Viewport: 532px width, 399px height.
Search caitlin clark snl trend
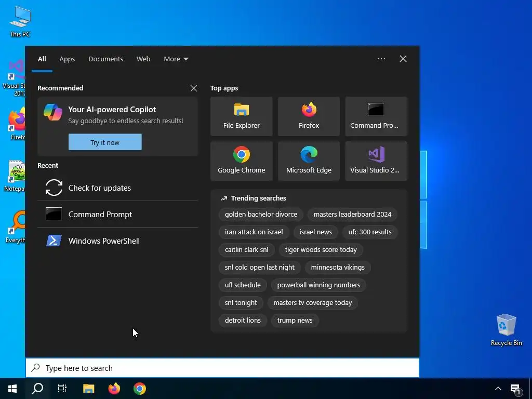(x=246, y=249)
